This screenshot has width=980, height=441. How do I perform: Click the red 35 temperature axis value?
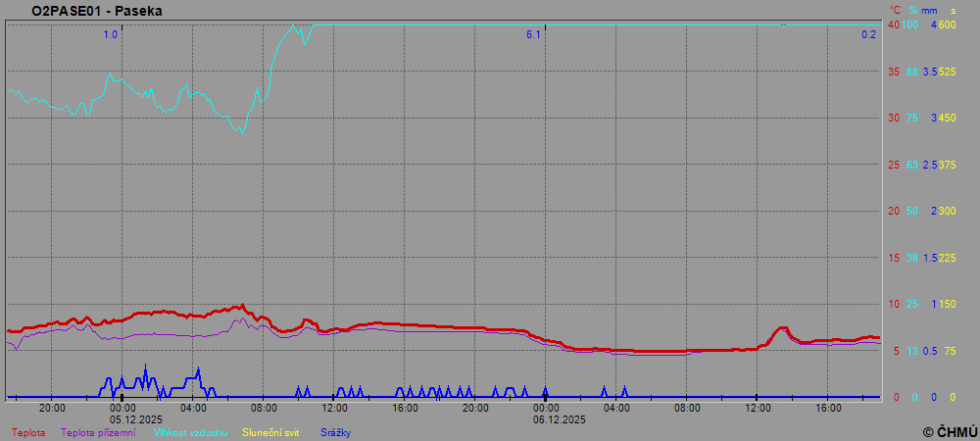(x=893, y=72)
